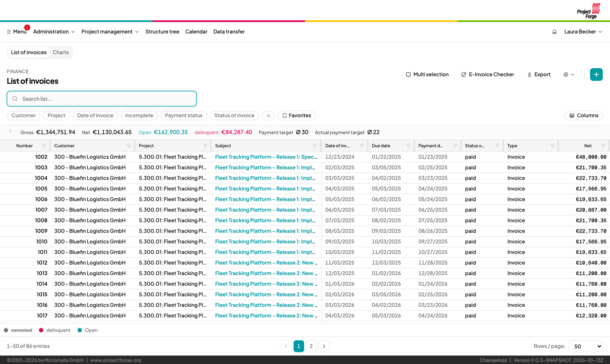Expand the totals summary row chevron
Viewport: 610px width, 364px height.
(10, 131)
